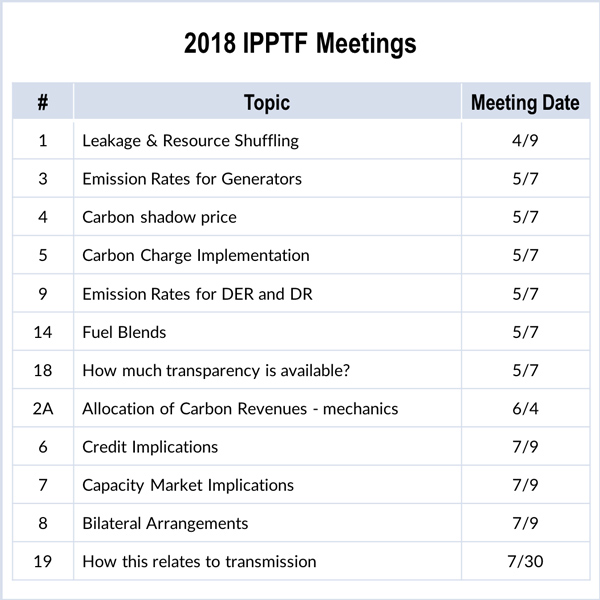Click row number 2A cell
Image resolution: width=600 pixels, height=600 pixels.
[x=43, y=408]
